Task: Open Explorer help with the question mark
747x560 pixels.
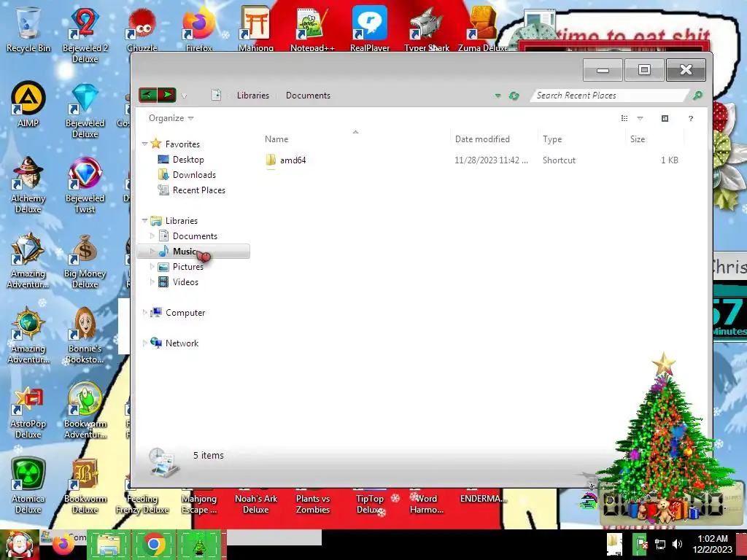Action: click(691, 119)
